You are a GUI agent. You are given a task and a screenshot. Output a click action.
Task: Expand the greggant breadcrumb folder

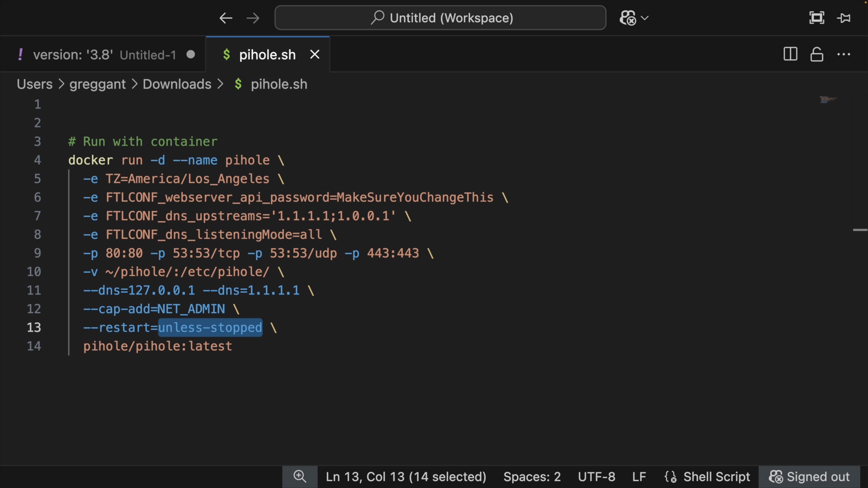[97, 84]
